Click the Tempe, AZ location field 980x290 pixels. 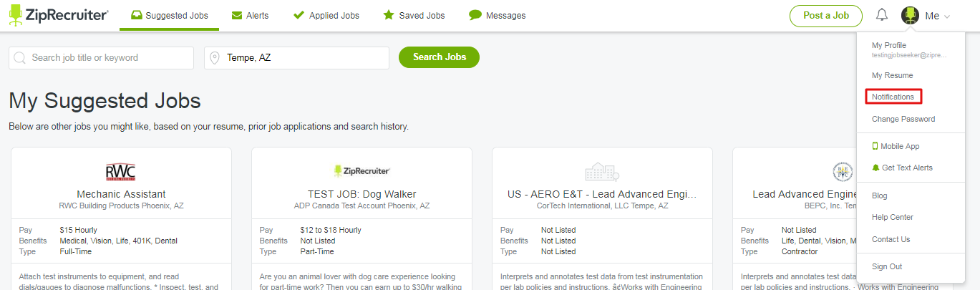296,58
